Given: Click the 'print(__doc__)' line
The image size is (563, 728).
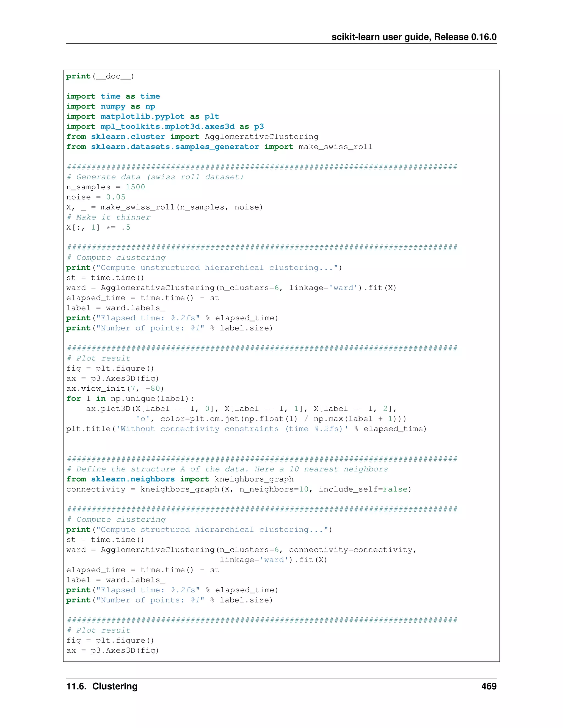Looking at the screenshot, I should [100, 76].
